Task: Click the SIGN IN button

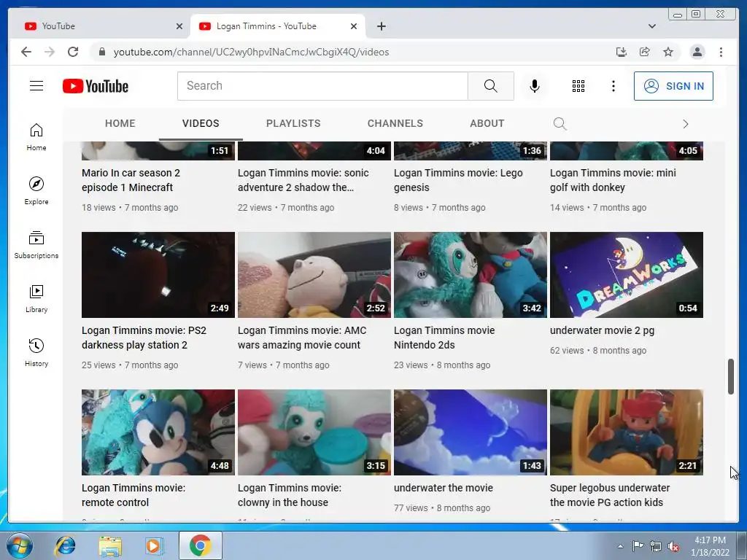Action: [x=673, y=86]
